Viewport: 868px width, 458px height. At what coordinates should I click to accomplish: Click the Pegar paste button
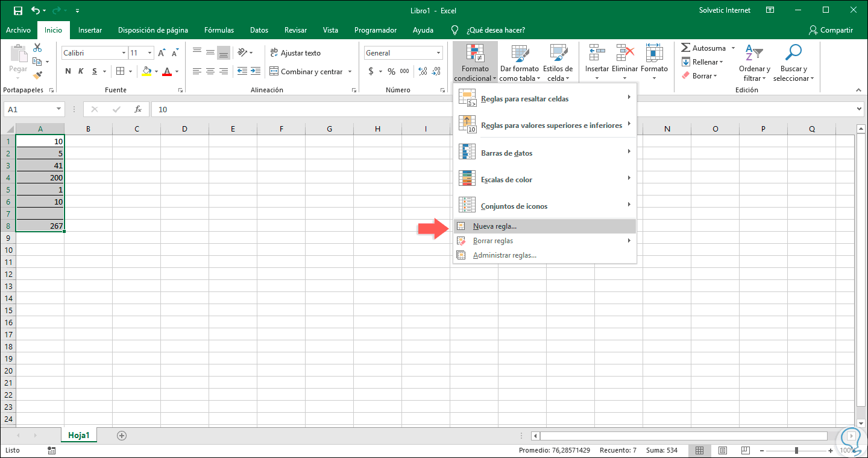click(18, 61)
